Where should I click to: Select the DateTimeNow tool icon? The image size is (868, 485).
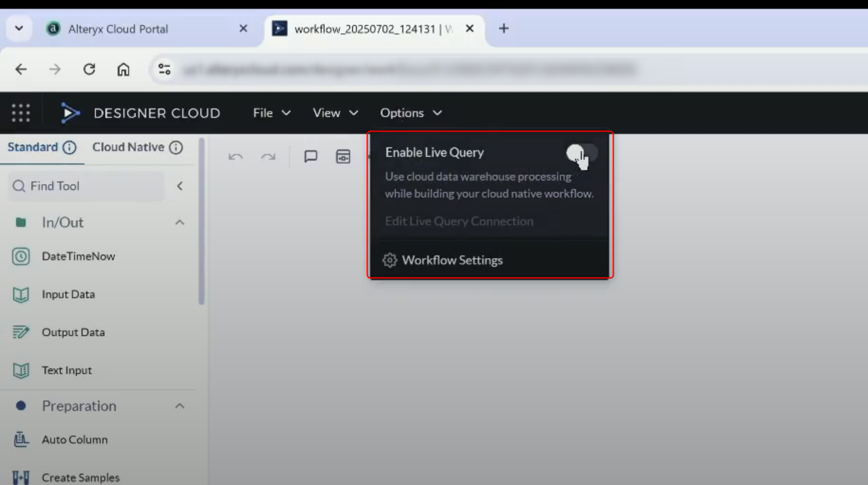tap(21, 256)
